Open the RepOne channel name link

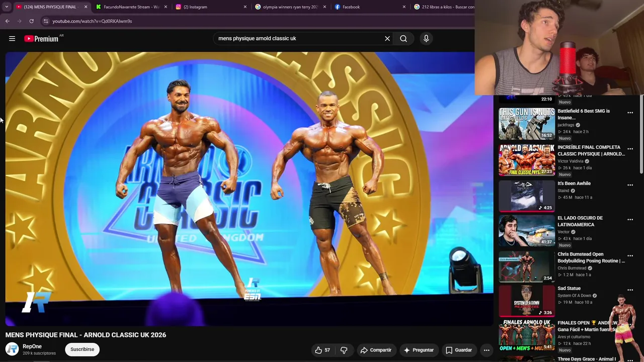pyautogui.click(x=32, y=346)
